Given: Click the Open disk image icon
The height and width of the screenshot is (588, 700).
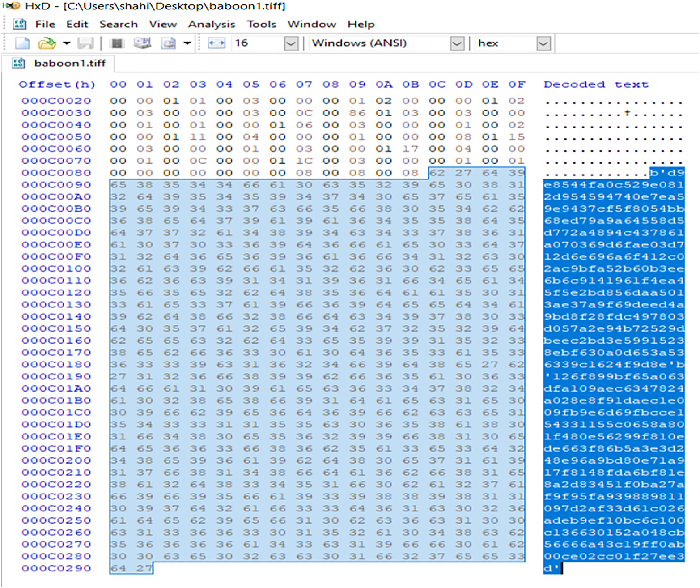Looking at the screenshot, I should [x=169, y=43].
